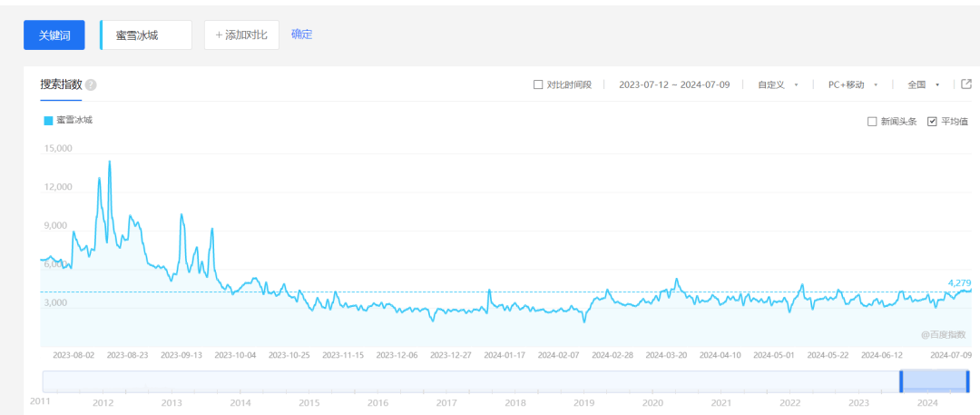Click the 4,279 average value label

(x=958, y=283)
